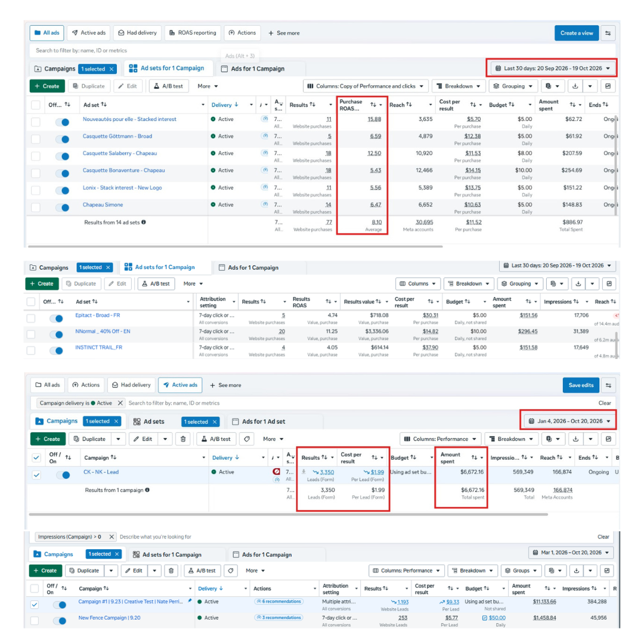Open Purchase ROAS column options arrow
Screen dimensions: 644x644
[380, 105]
